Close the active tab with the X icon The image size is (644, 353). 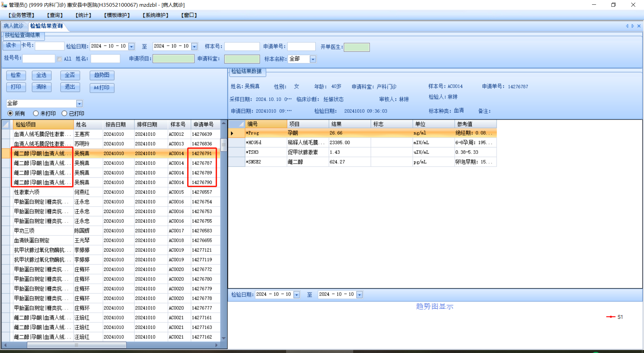click(x=639, y=26)
